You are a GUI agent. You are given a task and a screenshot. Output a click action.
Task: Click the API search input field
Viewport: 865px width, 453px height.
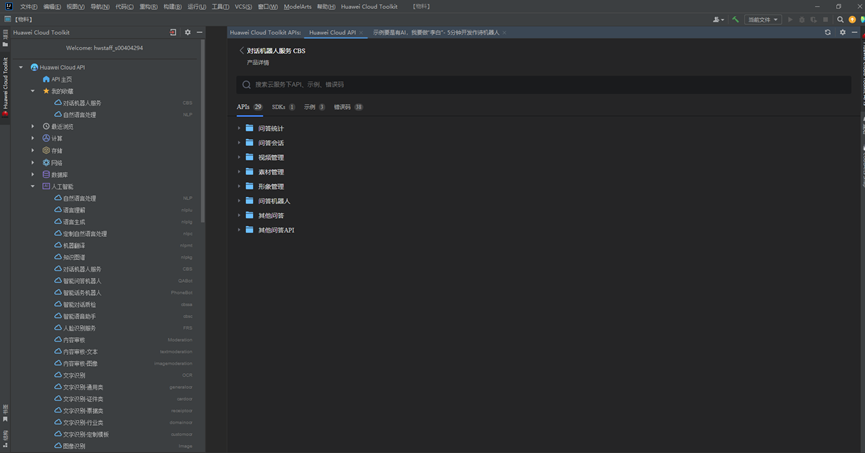click(x=543, y=84)
